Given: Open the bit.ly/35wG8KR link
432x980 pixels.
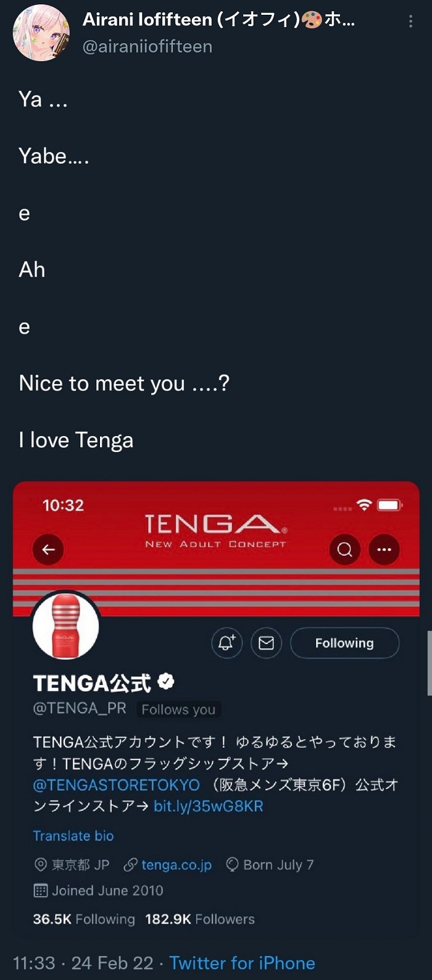Looking at the screenshot, I should pos(209,806).
